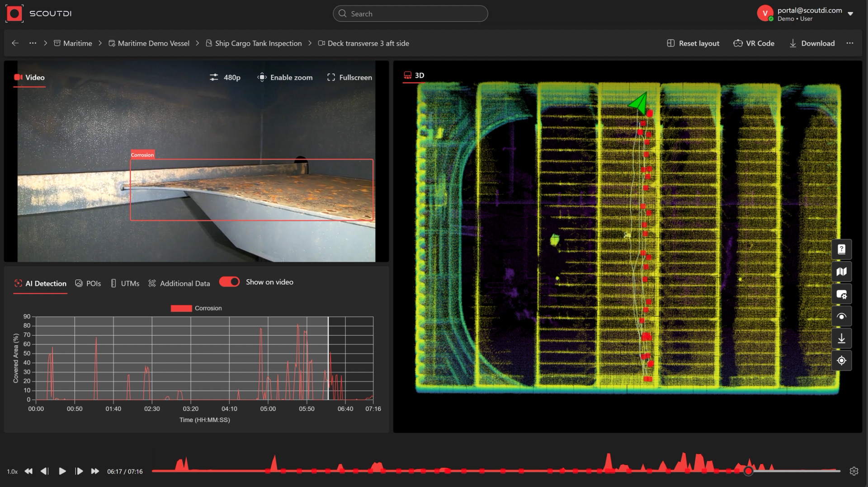Expand the user account dropdown arrow
The height and width of the screenshot is (487, 868).
[x=850, y=14]
